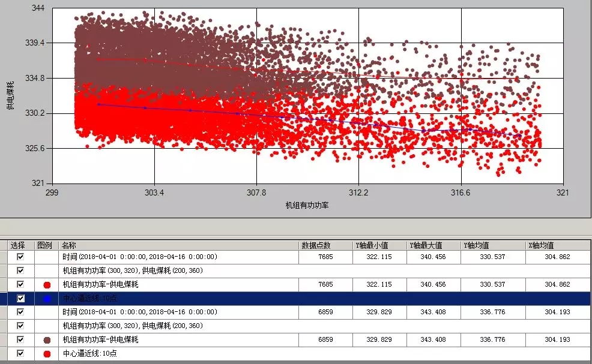Viewport: 592px width, 364px height.
Task: Toggle checkbox of the brown 机组有功功率-供电煤耗 series
Action: (20, 340)
